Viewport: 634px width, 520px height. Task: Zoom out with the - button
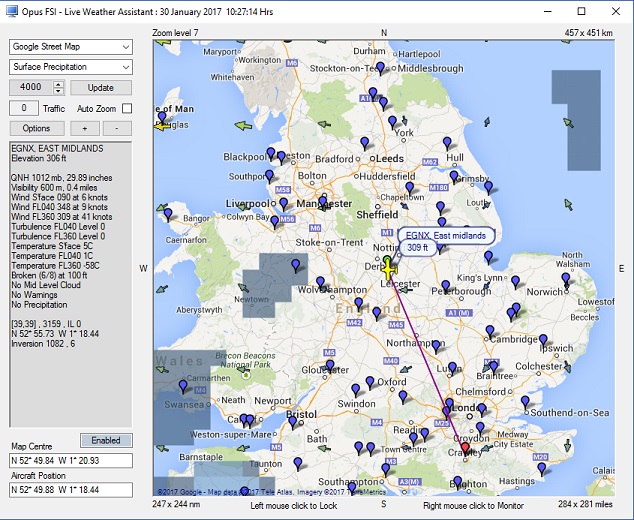pyautogui.click(x=117, y=129)
